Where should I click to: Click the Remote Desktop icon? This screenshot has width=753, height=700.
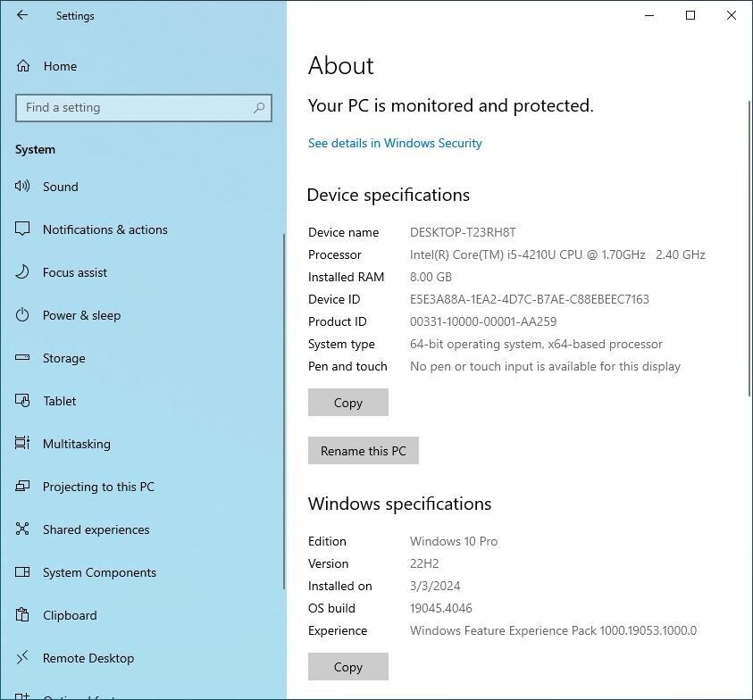(x=22, y=657)
